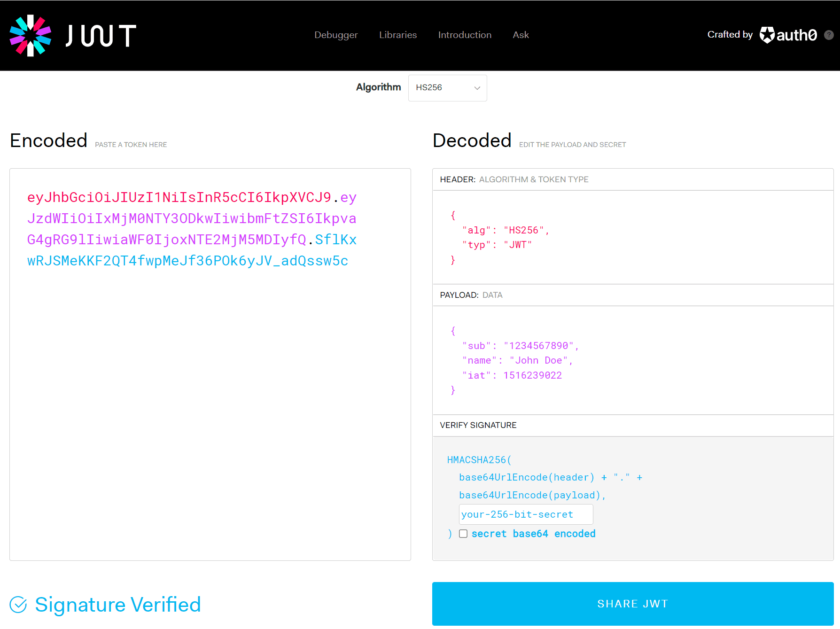Open the Introduction page link
The image size is (840, 629).
[465, 35]
